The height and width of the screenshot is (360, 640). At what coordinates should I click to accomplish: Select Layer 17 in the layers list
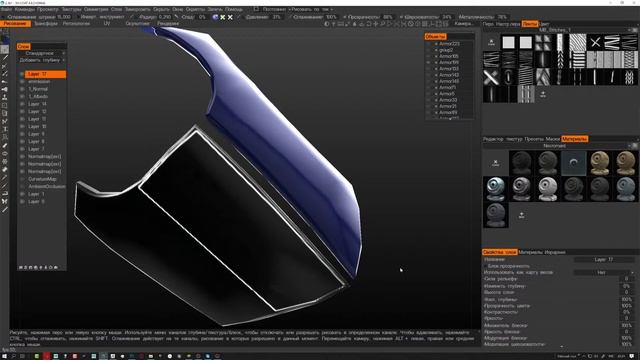[45, 74]
